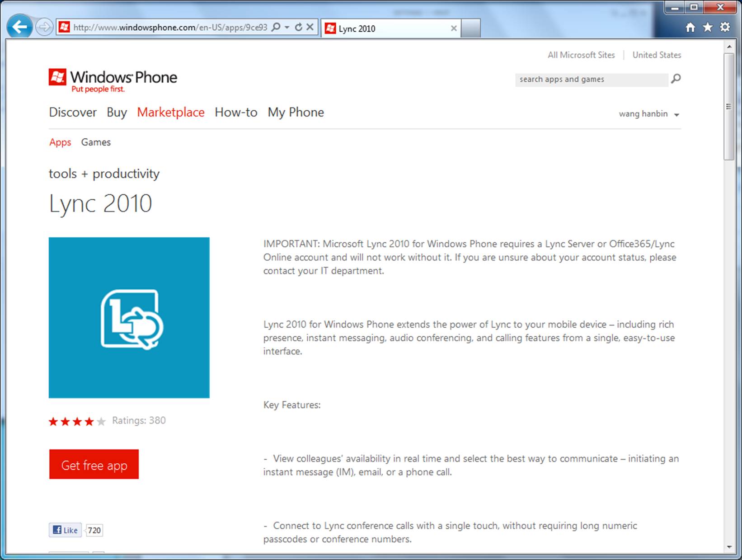Click the Facebook Like button
742x560 pixels.
pyautogui.click(x=65, y=530)
